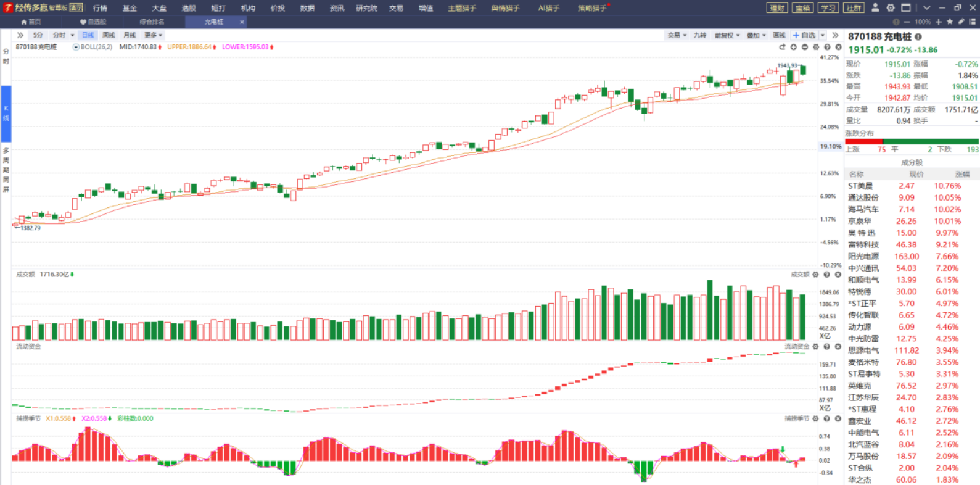Switch chart period to 月线 monthly
This screenshot has width=980, height=485.
(130, 35)
